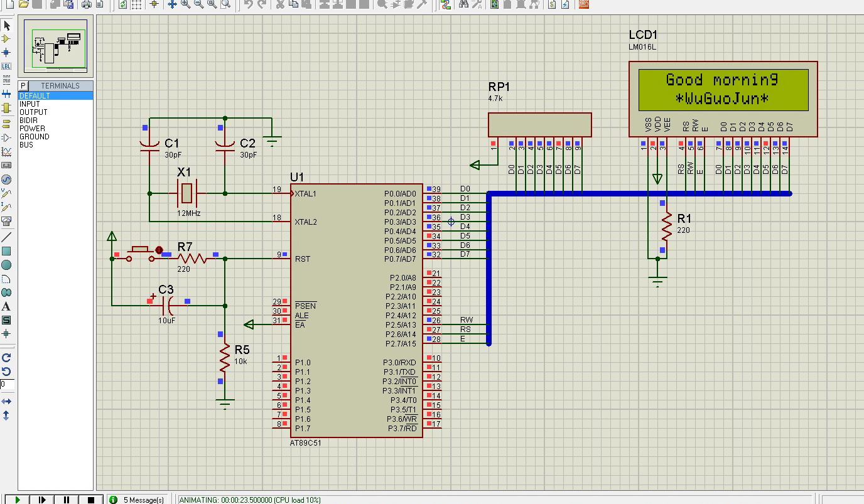The height and width of the screenshot is (504, 864).
Task: Select BIDIR in the terminals list
Action: click(55, 120)
